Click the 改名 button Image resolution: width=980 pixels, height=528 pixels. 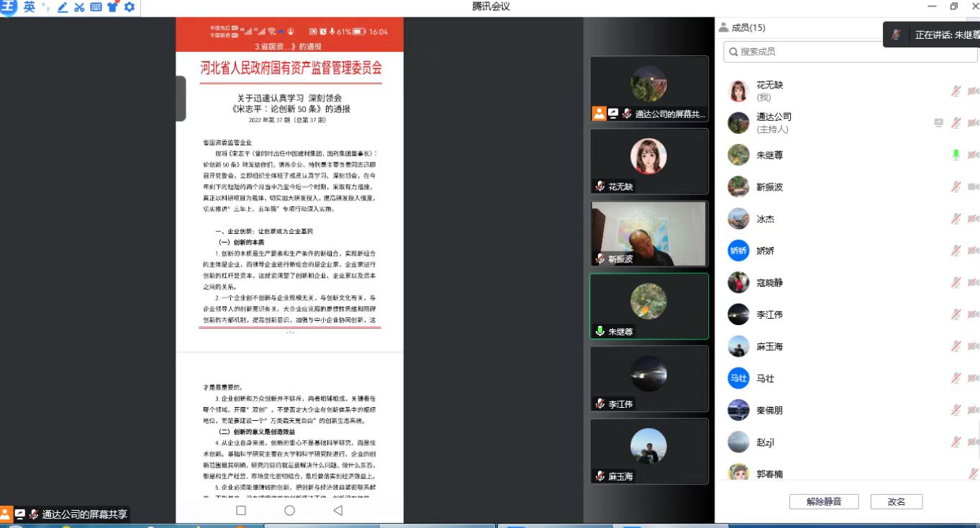(897, 501)
